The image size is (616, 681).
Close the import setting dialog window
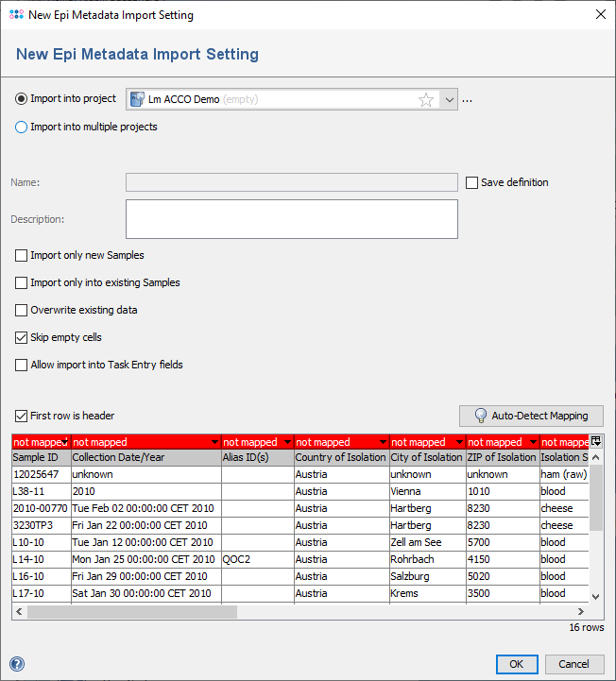tap(600, 14)
